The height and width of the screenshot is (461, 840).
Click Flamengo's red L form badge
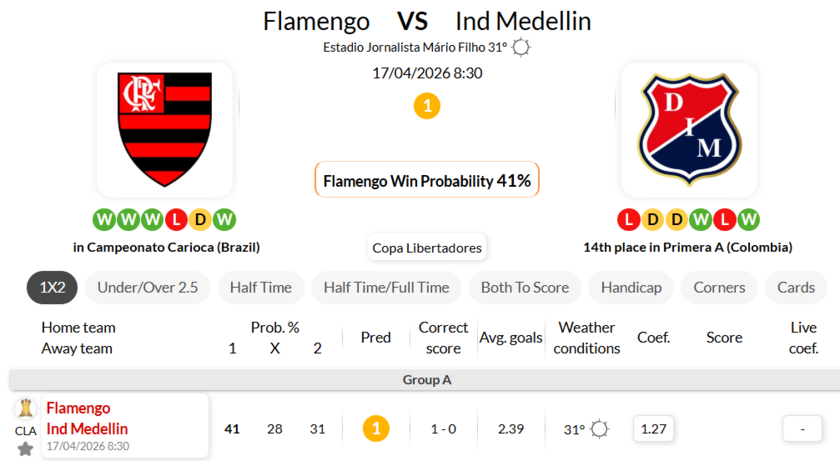[x=176, y=219]
